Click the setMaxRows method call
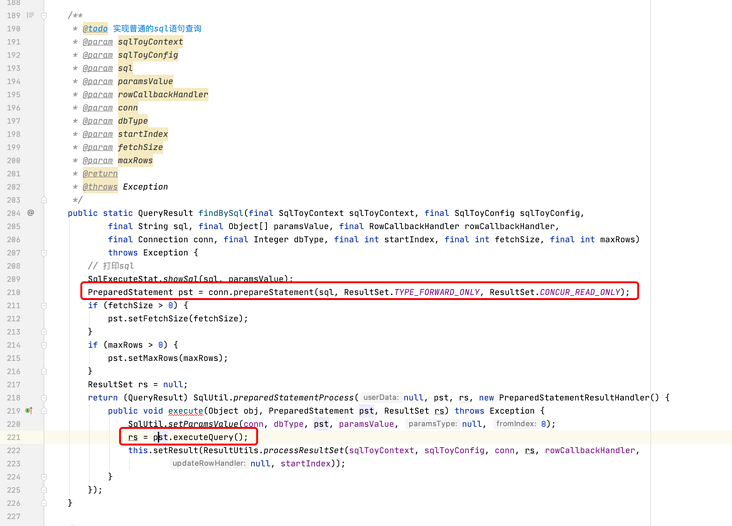 [153, 358]
